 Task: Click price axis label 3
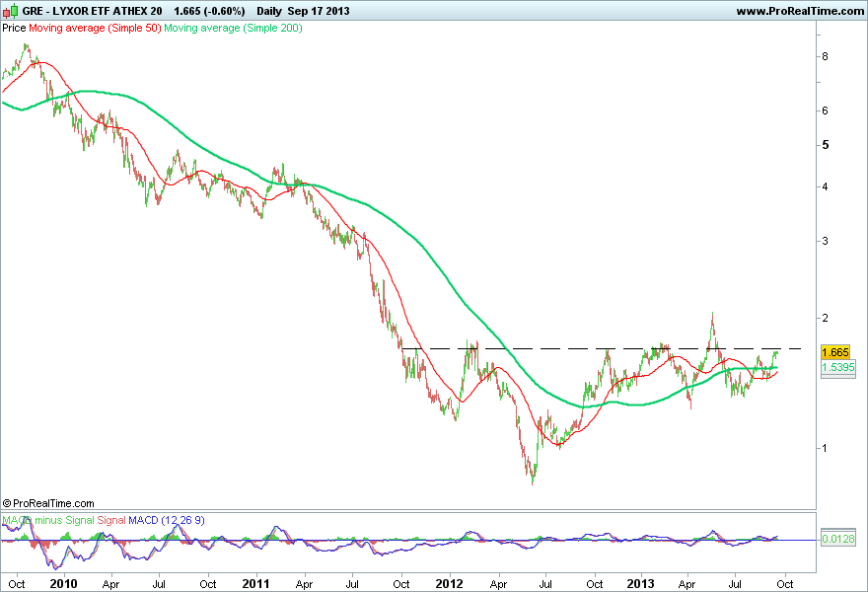point(825,241)
